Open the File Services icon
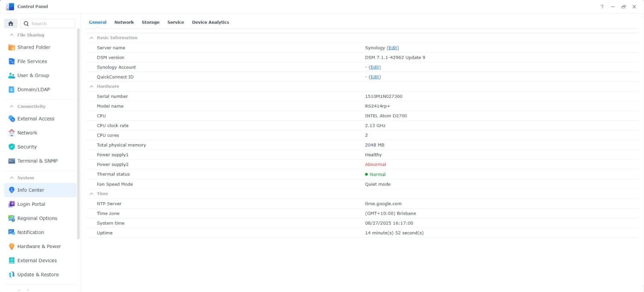 [x=12, y=62]
